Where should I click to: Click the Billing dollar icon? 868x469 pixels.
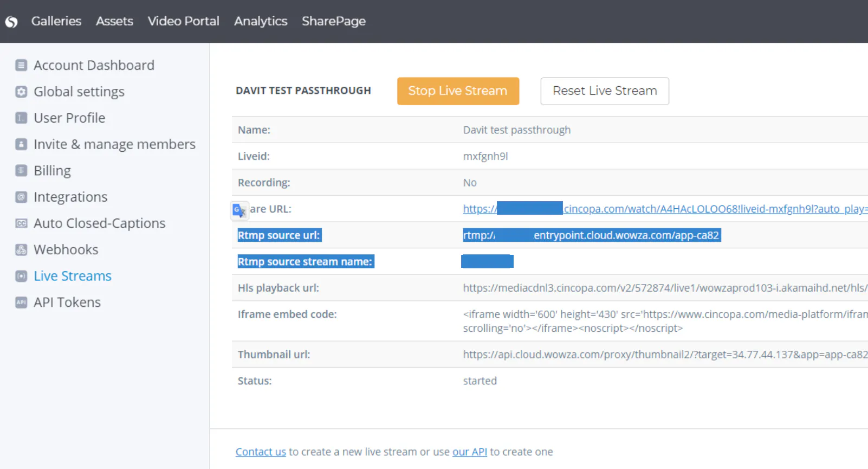[x=21, y=170]
